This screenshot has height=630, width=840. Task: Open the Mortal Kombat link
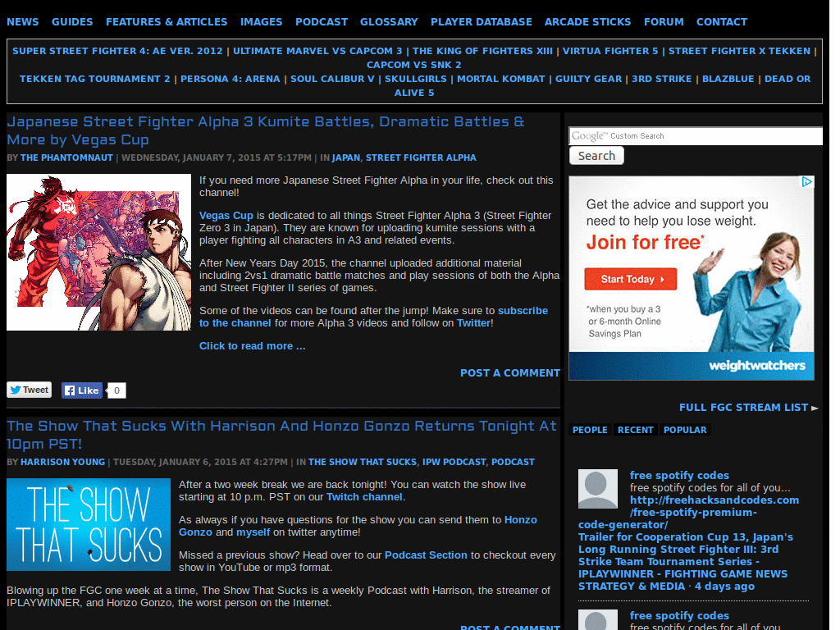501,79
